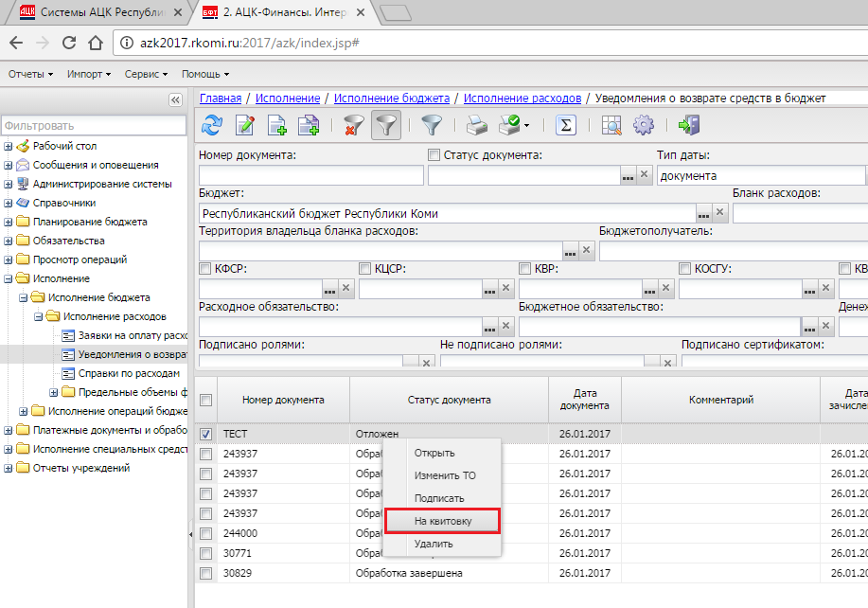868x608 pixels.
Task: Click the clear filter icon with red X
Action: tap(354, 125)
